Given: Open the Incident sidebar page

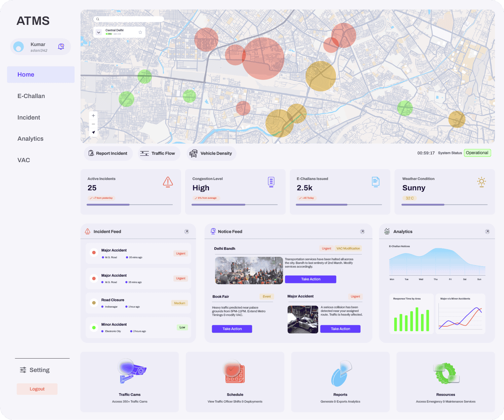Looking at the screenshot, I should (x=29, y=118).
